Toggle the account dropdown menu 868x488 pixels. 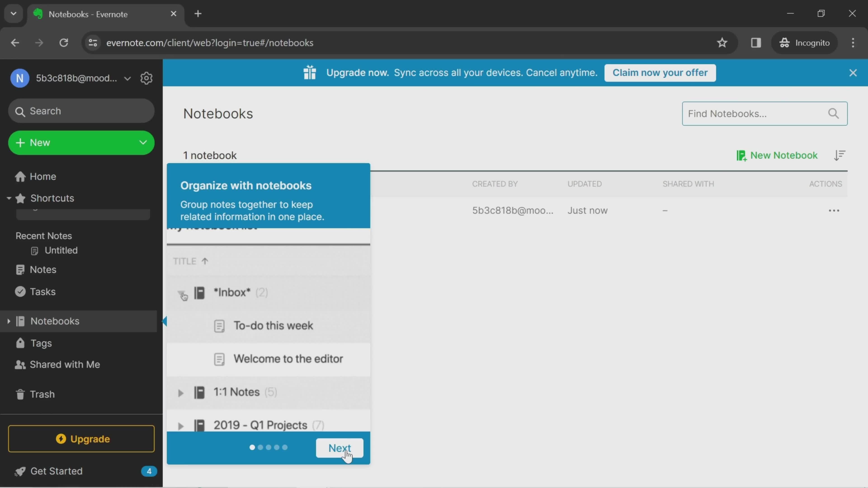(127, 78)
